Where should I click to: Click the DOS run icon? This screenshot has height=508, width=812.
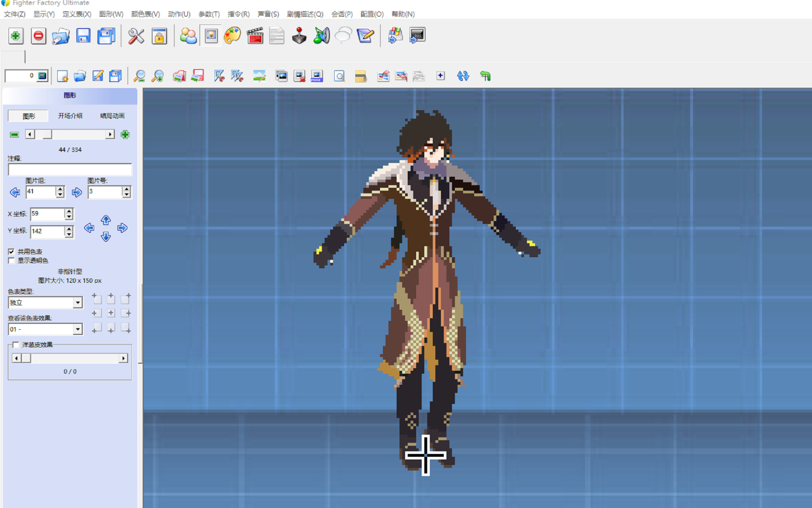417,36
